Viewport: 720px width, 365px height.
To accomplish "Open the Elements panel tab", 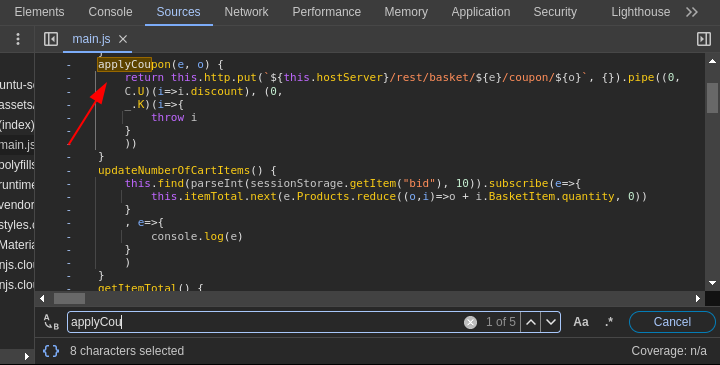I will 39,12.
